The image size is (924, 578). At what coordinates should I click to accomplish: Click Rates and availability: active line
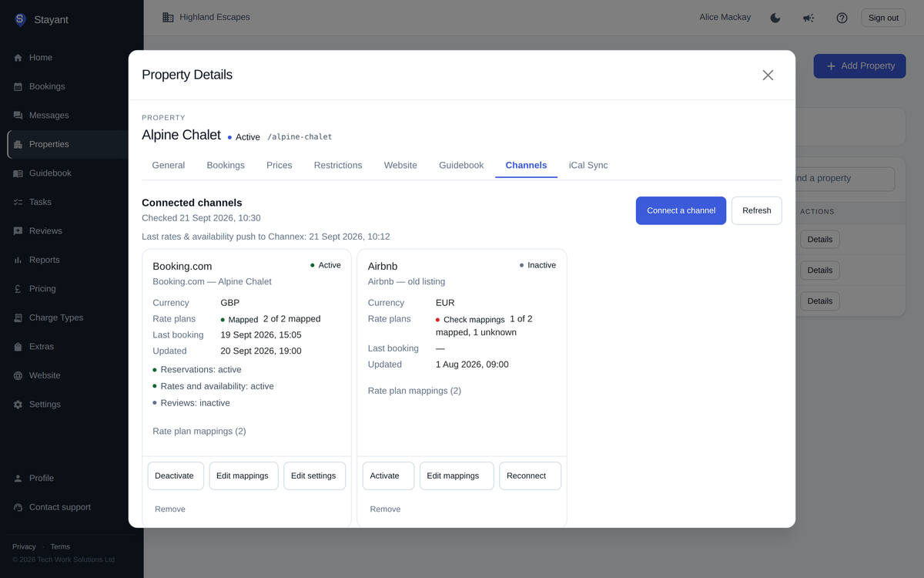pyautogui.click(x=213, y=387)
